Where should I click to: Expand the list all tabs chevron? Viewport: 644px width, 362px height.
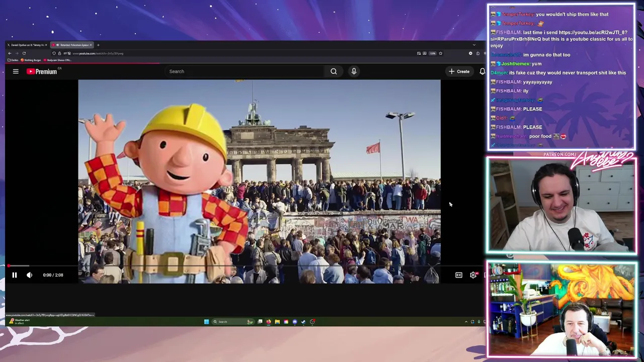(474, 45)
